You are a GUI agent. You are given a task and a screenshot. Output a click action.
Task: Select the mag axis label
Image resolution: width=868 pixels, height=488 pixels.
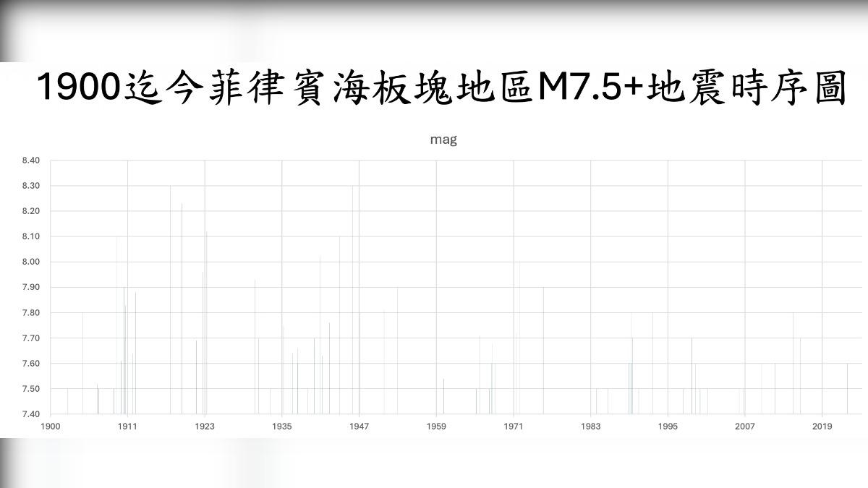[443, 140]
